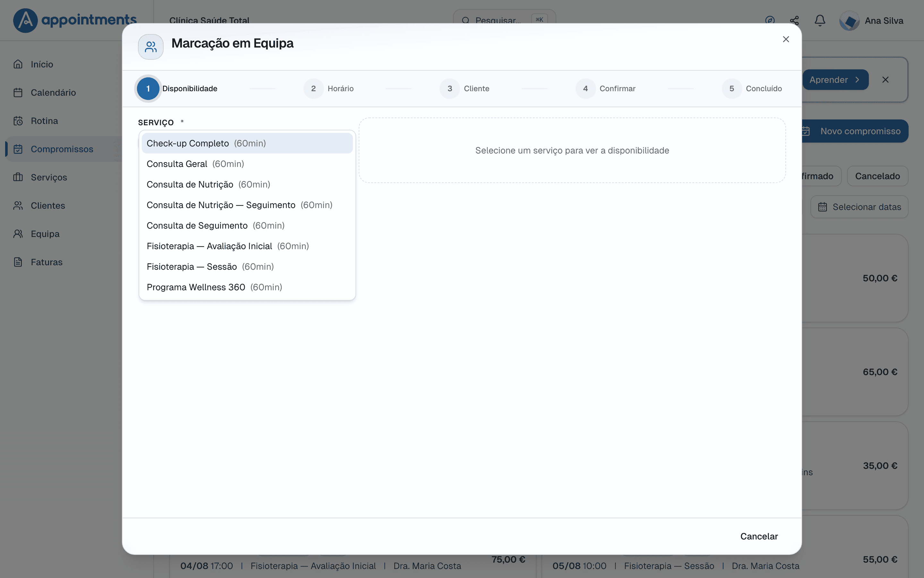Open Calendário in the sidebar
Screen dimensions: 924x578
click(x=63, y=92)
